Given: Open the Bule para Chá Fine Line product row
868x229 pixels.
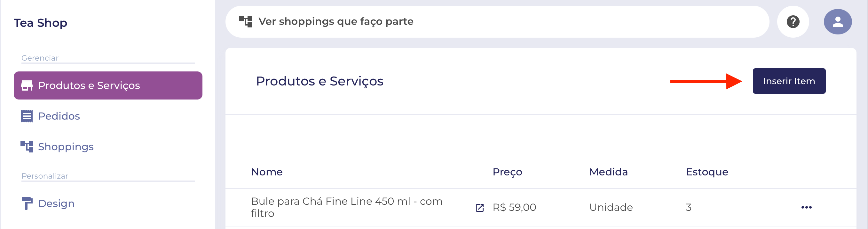Looking at the screenshot, I should tap(541, 207).
